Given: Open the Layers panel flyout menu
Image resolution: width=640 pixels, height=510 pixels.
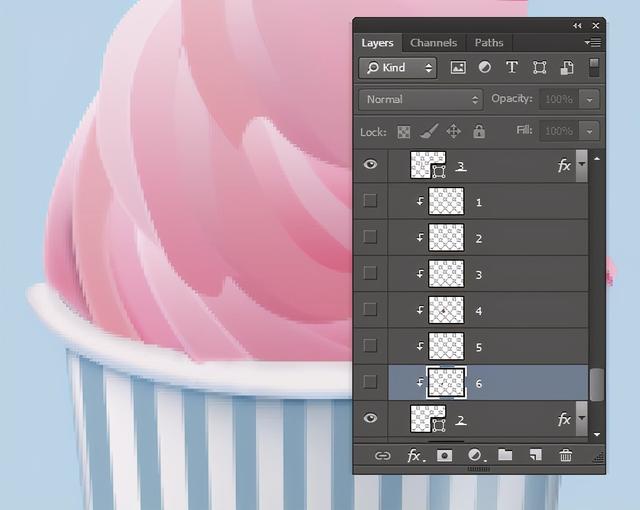Looking at the screenshot, I should (592, 42).
